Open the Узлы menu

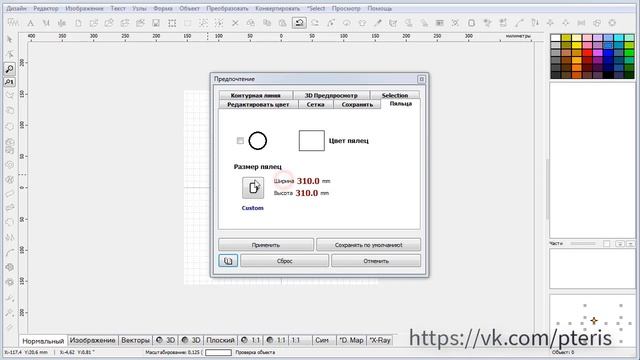pos(139,9)
